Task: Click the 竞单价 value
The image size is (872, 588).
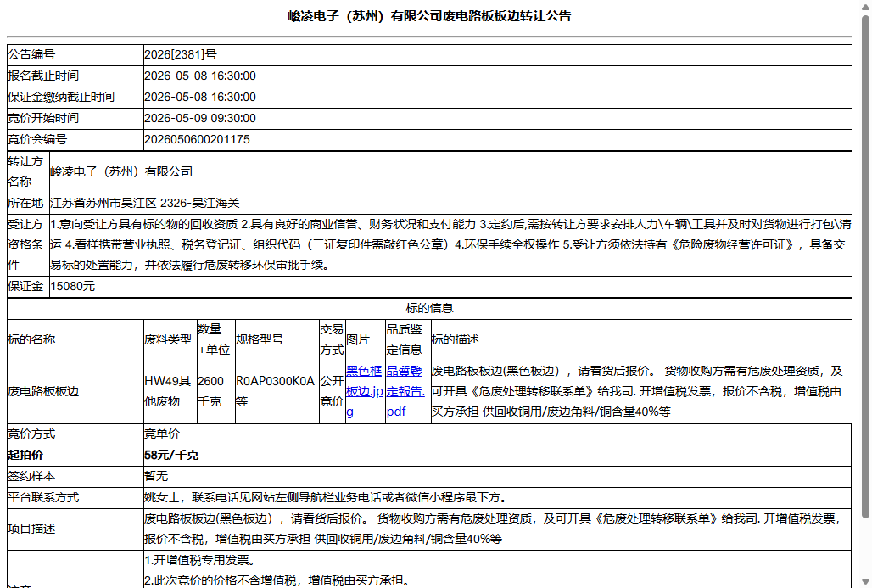Action: [x=162, y=434]
